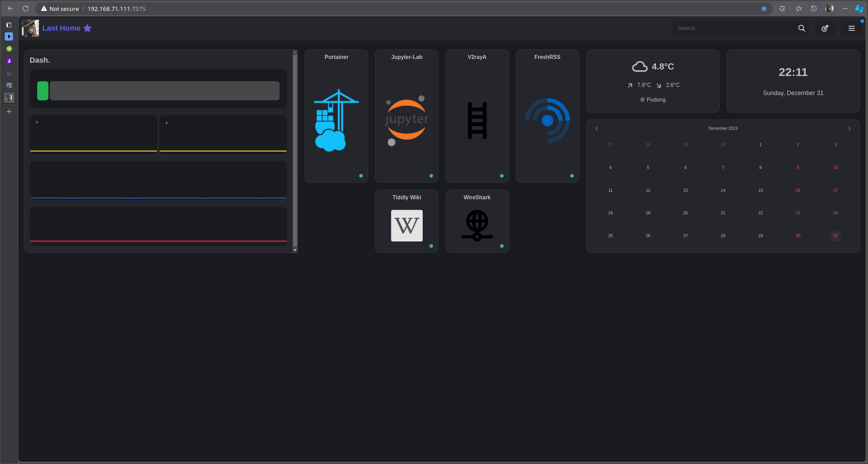This screenshot has height=464, width=868.
Task: Open browser history clock icon
Action: tap(813, 9)
